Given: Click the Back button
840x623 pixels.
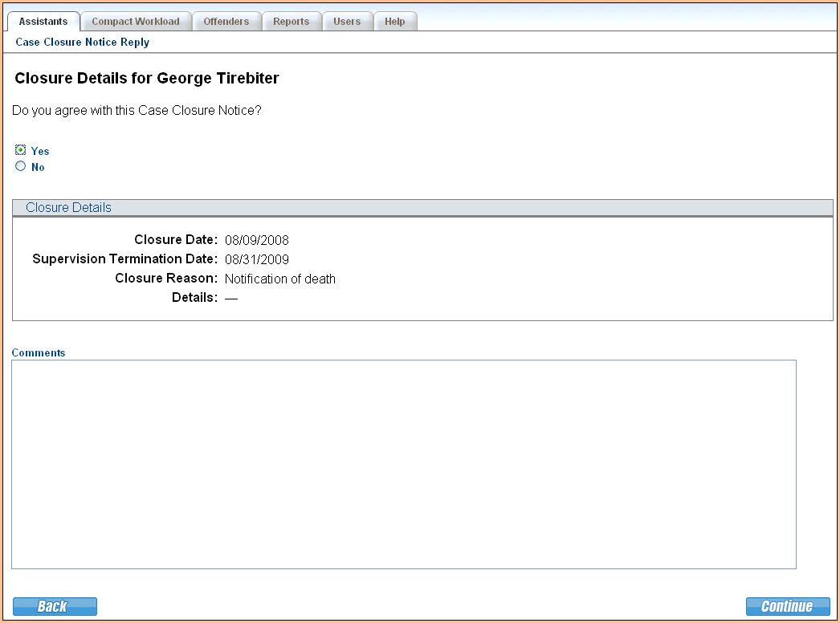Looking at the screenshot, I should [55, 606].
